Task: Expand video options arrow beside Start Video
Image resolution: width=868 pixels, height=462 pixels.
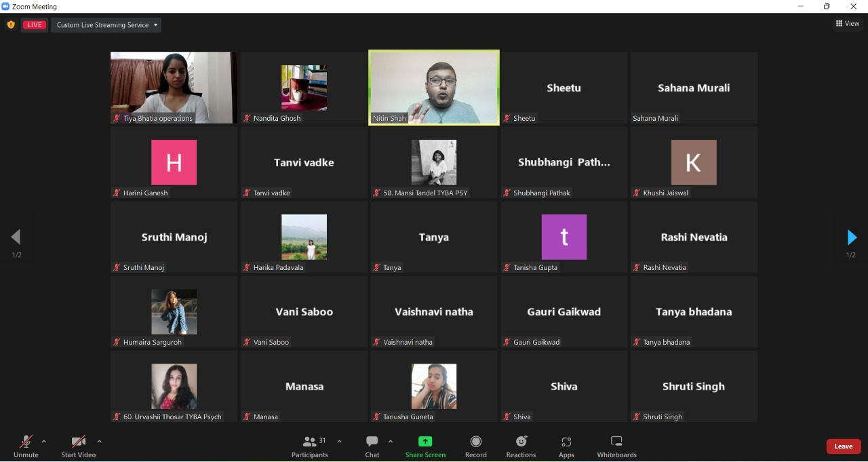Action: click(99, 442)
